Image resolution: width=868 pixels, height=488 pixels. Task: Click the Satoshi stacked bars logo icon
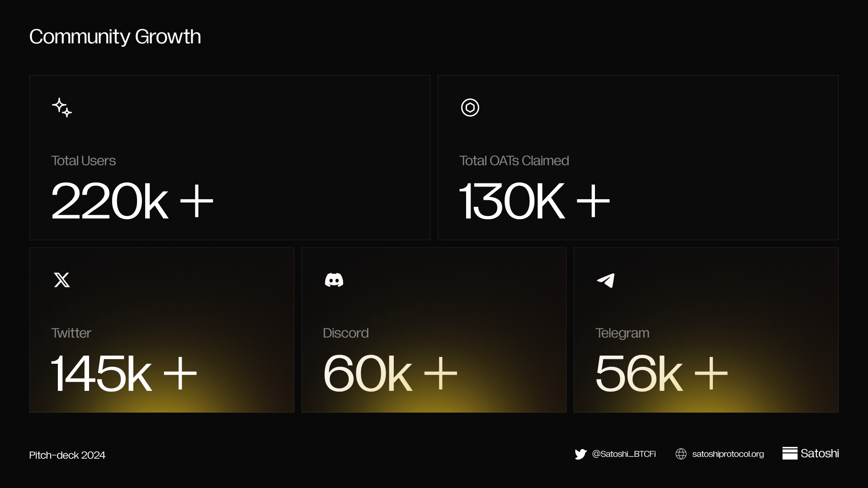(x=790, y=453)
